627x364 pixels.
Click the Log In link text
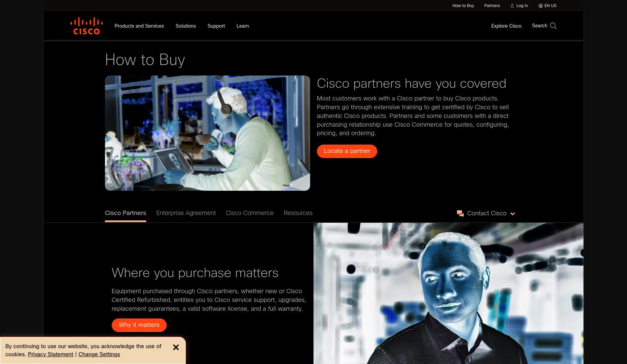point(522,6)
